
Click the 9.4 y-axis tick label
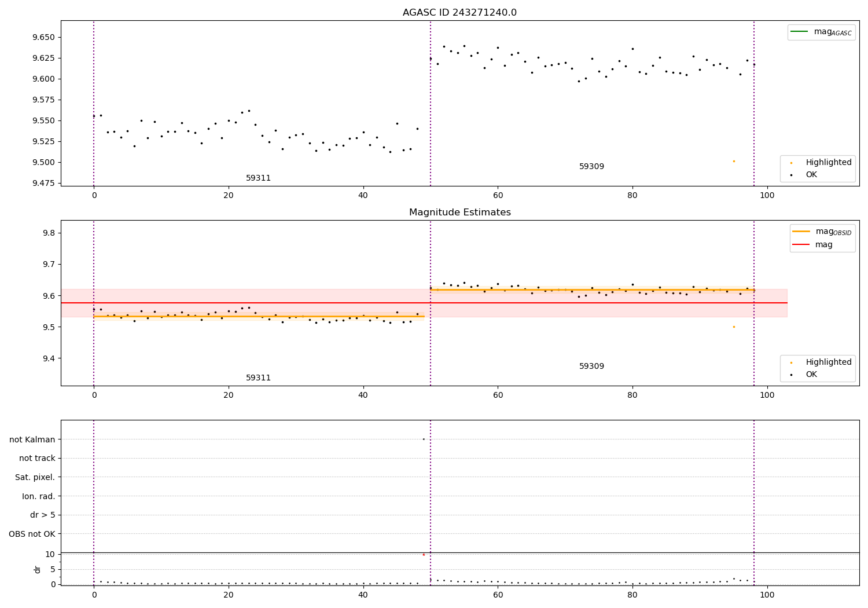click(x=49, y=358)
